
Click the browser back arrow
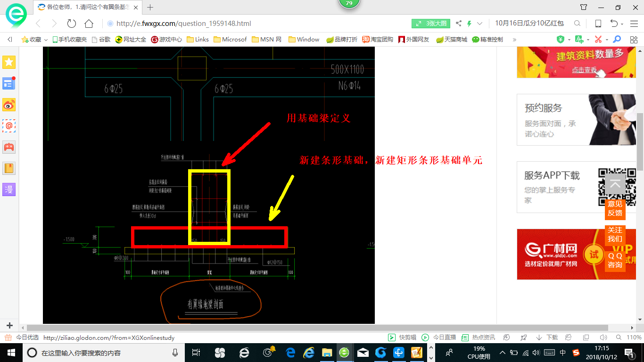38,24
